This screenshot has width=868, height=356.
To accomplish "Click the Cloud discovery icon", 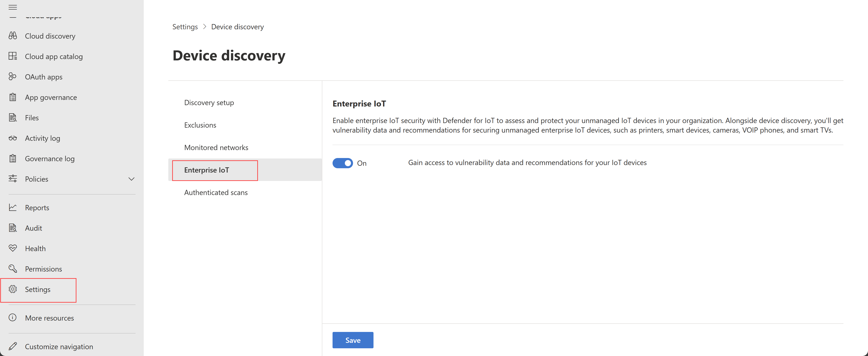I will pos(13,35).
